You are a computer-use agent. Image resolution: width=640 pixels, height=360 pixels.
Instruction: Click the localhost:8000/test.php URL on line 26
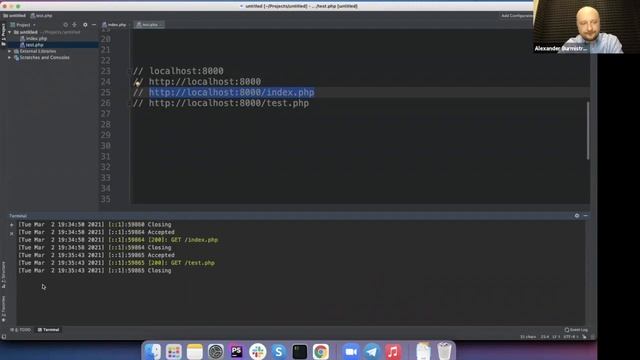229,103
